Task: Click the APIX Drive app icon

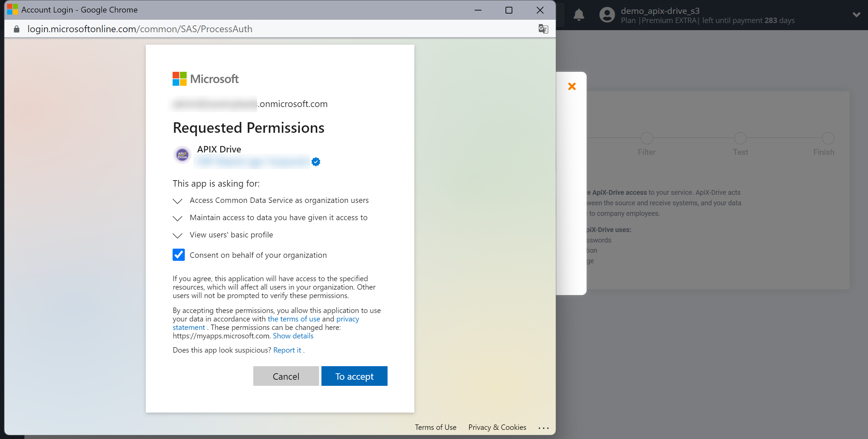Action: coord(181,154)
